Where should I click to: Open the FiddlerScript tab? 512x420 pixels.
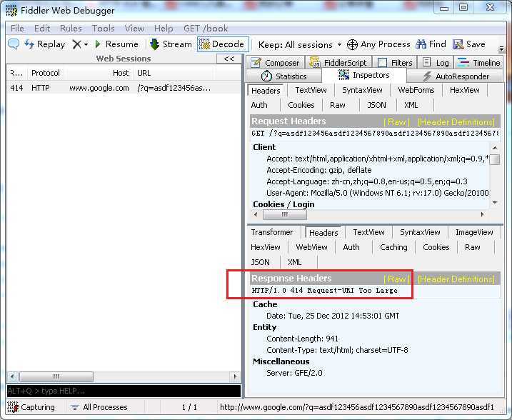point(338,63)
